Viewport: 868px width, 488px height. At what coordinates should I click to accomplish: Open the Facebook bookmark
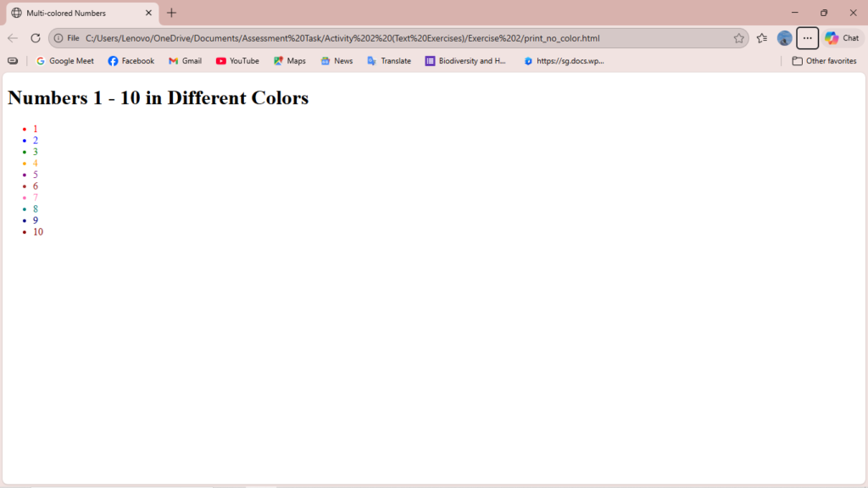[x=131, y=61]
